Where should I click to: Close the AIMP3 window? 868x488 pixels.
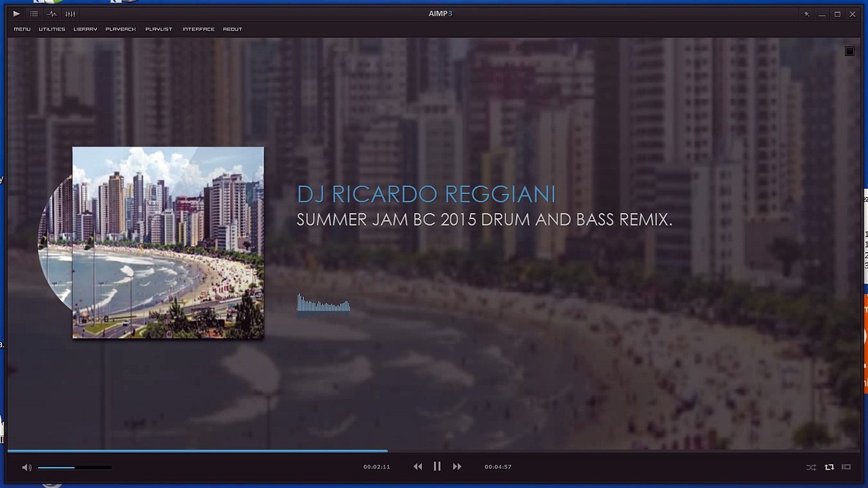pyautogui.click(x=852, y=14)
